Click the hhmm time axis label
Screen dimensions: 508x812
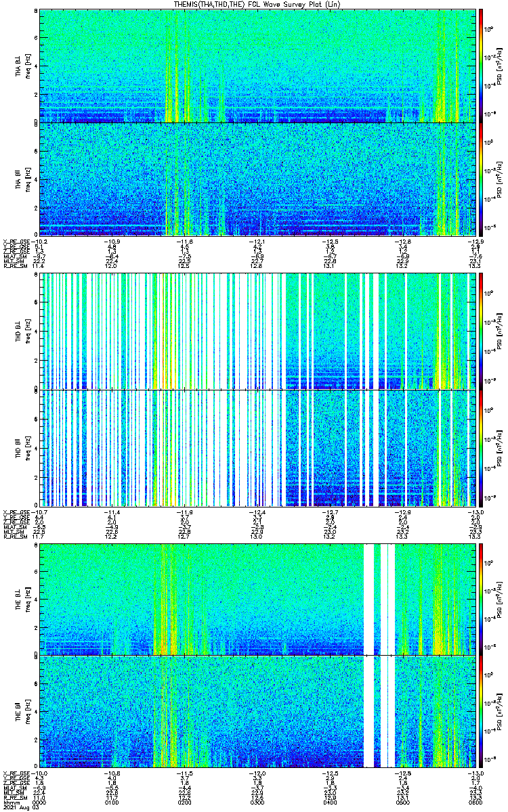point(10,803)
